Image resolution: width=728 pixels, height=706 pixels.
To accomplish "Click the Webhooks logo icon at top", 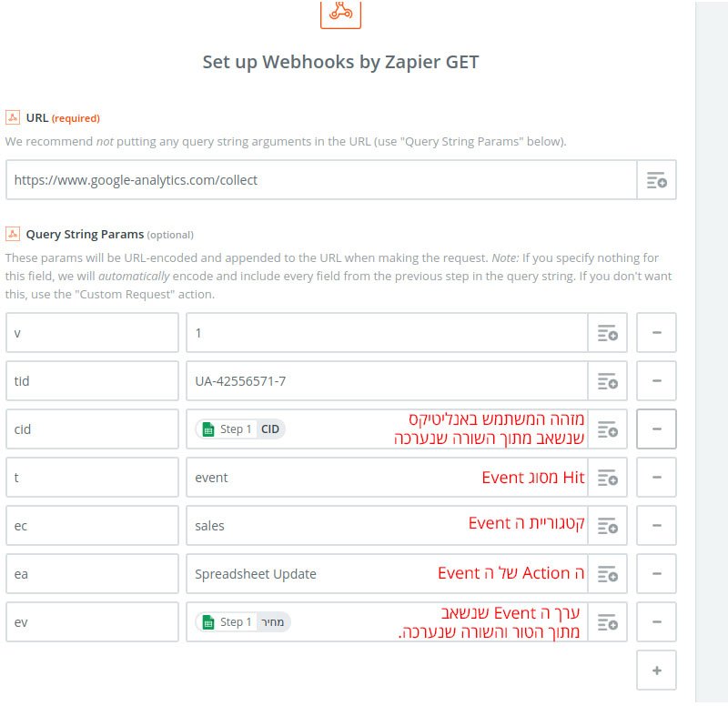I will 340,14.
